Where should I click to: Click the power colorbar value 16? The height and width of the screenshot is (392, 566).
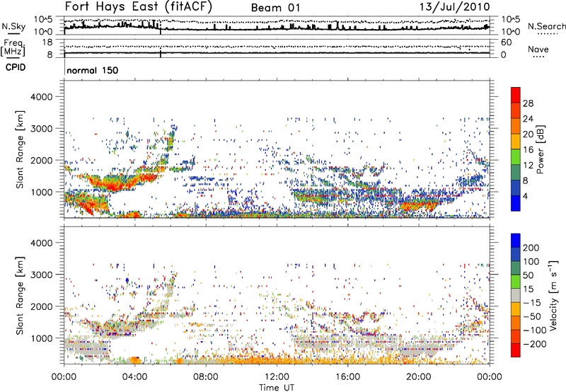pyautogui.click(x=528, y=150)
